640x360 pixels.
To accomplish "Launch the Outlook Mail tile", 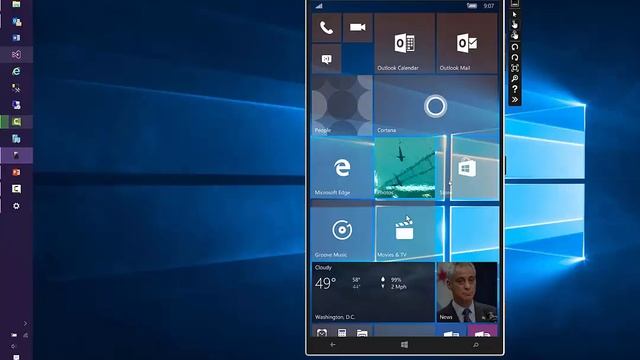I will click(467, 43).
